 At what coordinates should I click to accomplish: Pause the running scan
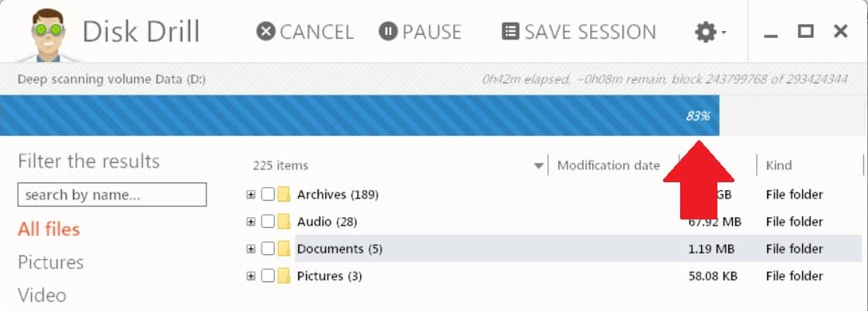click(420, 32)
